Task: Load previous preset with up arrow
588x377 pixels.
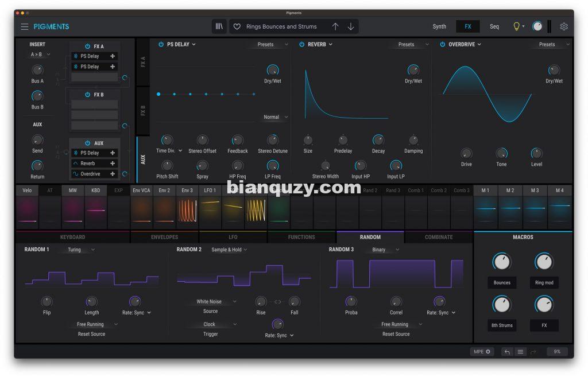Action: (335, 26)
